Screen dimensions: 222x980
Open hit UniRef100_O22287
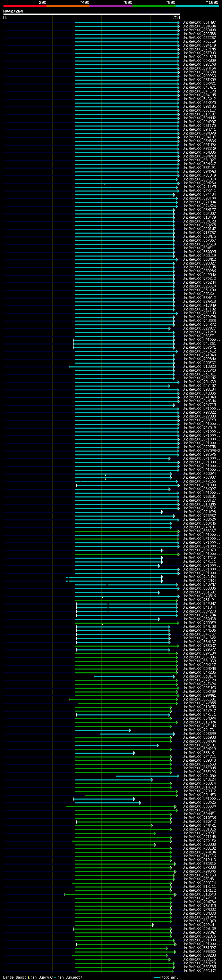pos(199,38)
